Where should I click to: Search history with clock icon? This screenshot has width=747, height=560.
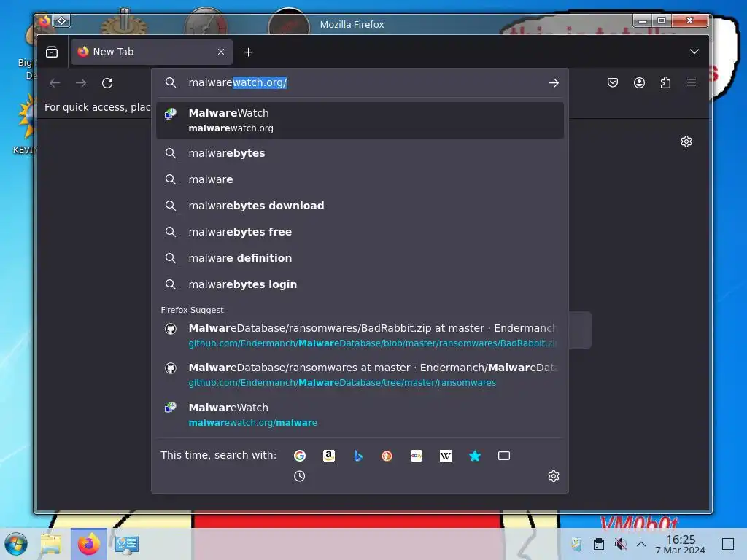coord(300,476)
